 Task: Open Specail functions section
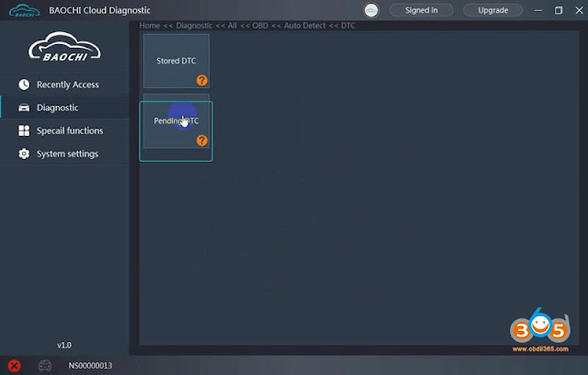click(x=64, y=131)
